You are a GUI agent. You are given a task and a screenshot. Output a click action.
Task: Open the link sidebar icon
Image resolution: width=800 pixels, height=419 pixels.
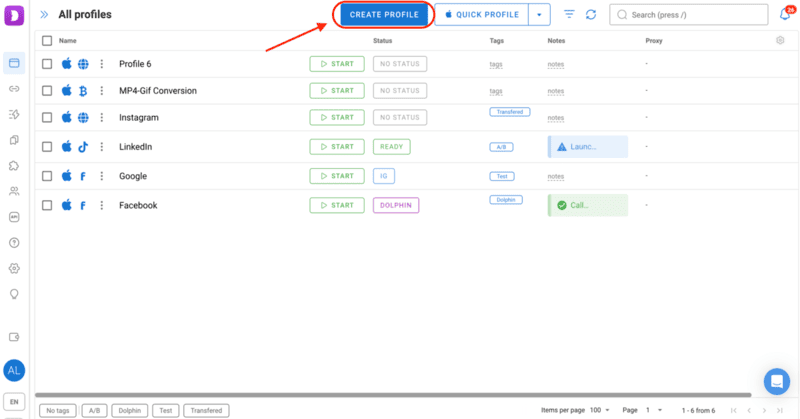click(14, 89)
